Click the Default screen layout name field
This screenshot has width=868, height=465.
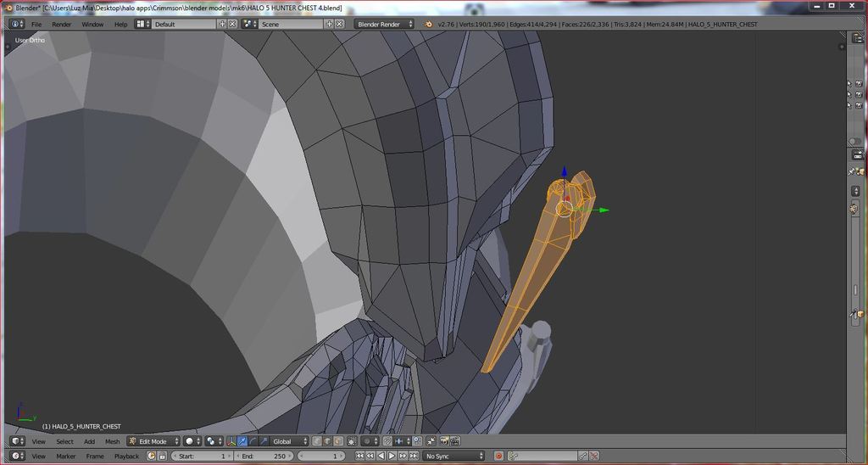(184, 24)
